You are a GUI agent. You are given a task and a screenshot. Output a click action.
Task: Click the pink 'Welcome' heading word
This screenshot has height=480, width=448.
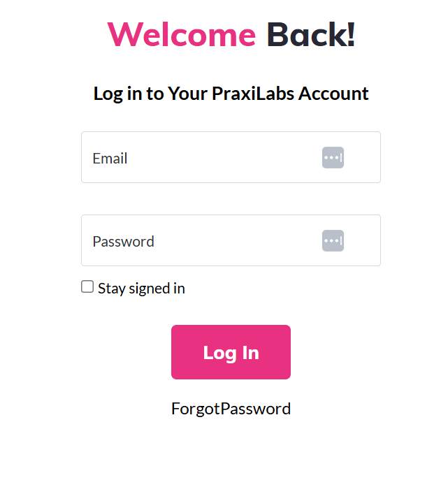(x=182, y=35)
